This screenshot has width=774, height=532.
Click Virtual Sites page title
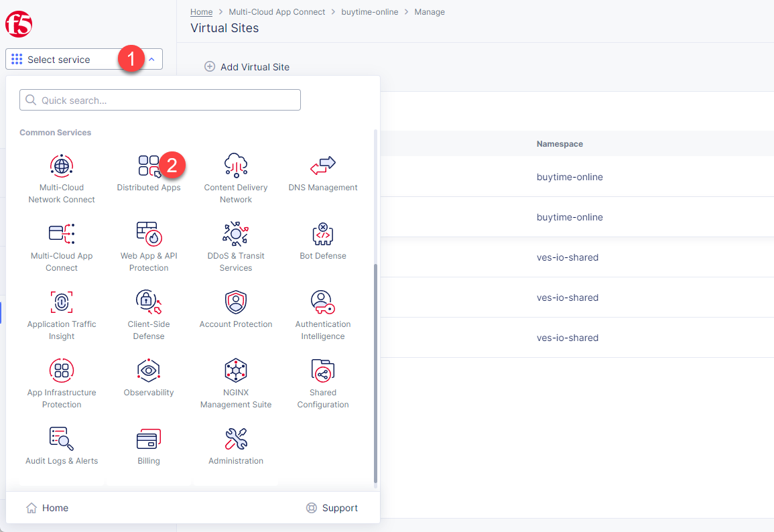coord(224,28)
